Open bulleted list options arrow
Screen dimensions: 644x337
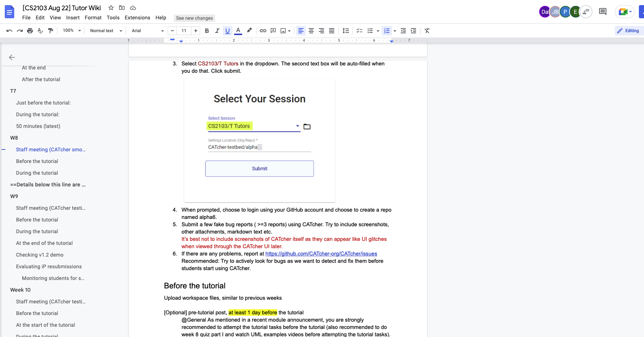pos(378,31)
